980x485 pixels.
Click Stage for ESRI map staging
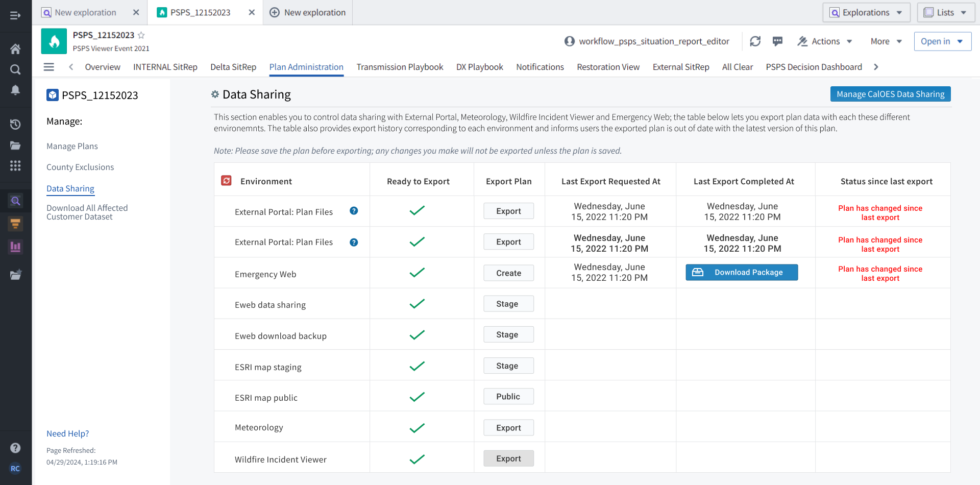[509, 366]
